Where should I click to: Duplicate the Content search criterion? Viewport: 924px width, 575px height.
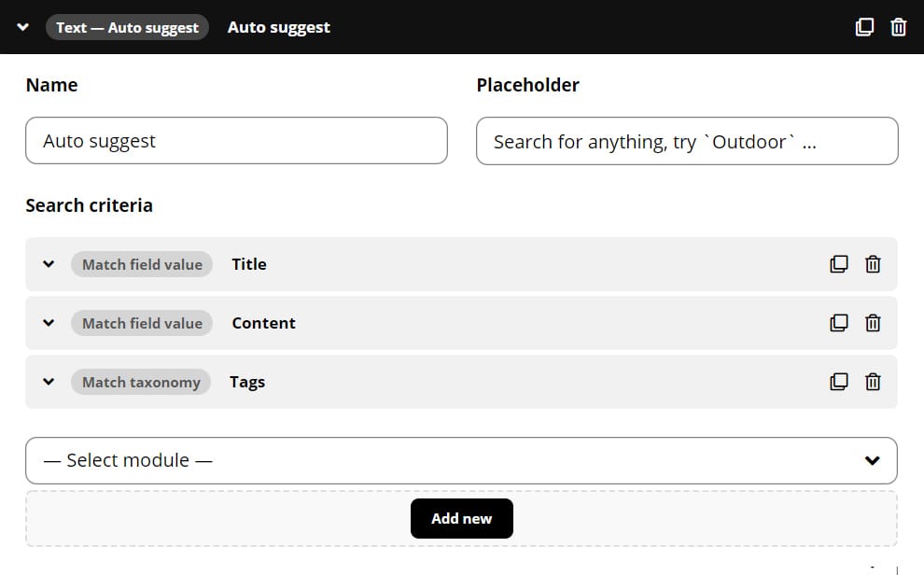pos(839,323)
